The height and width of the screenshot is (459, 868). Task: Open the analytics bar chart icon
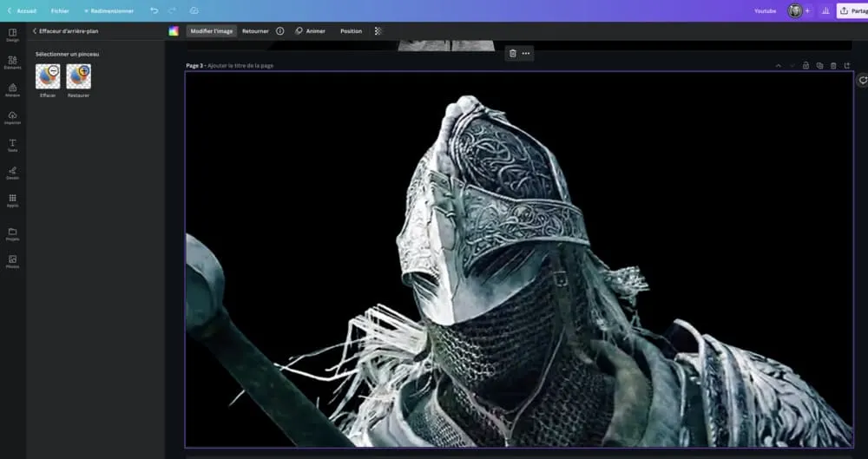point(825,10)
